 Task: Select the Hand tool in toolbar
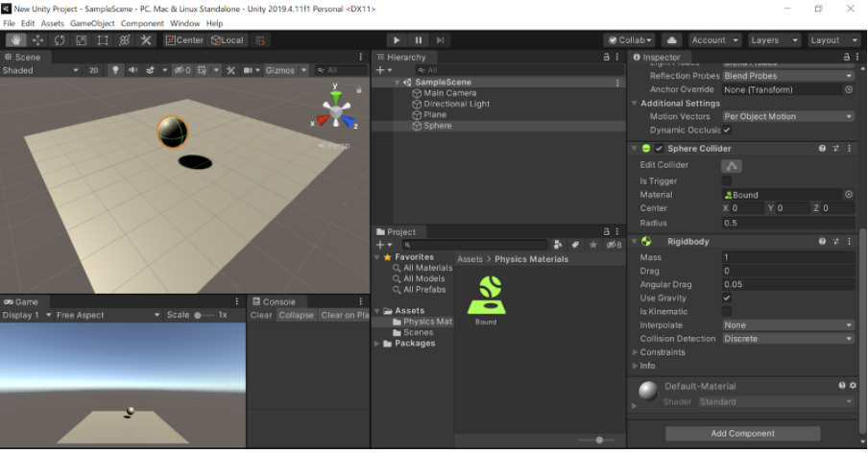[x=16, y=40]
